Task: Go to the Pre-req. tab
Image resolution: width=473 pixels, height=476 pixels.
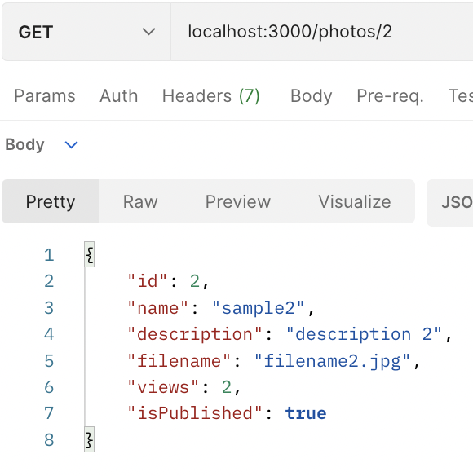Action: pos(390,96)
